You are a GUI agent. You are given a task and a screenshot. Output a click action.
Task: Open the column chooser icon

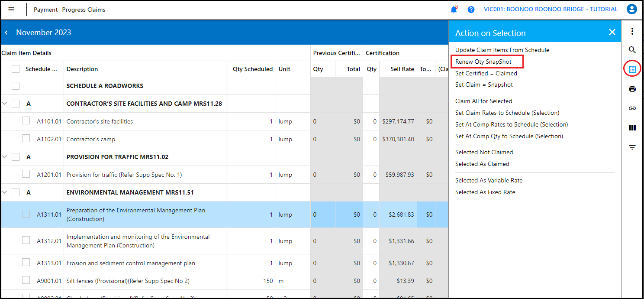[x=632, y=128]
